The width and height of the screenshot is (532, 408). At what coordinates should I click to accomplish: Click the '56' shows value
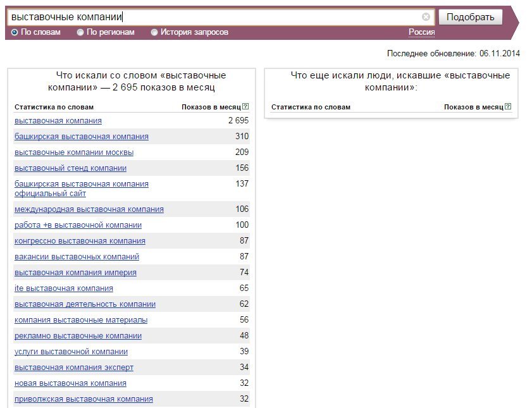coord(244,319)
